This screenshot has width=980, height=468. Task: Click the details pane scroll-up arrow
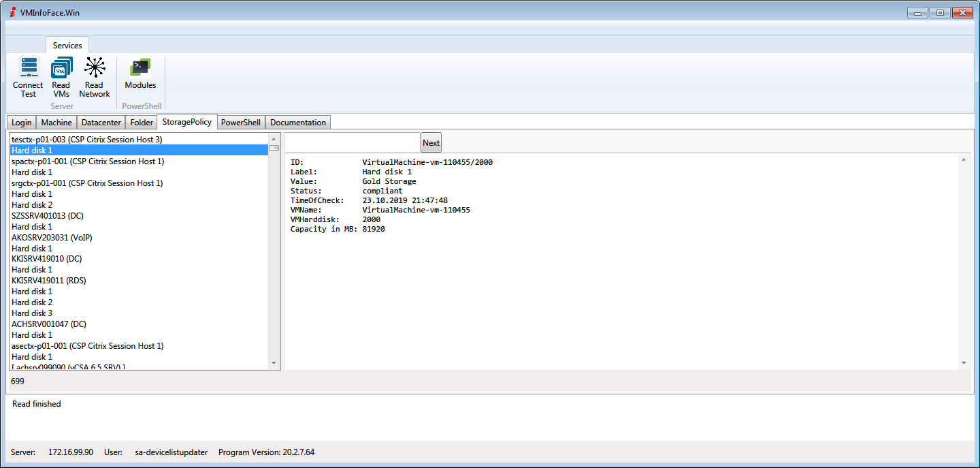tap(964, 159)
